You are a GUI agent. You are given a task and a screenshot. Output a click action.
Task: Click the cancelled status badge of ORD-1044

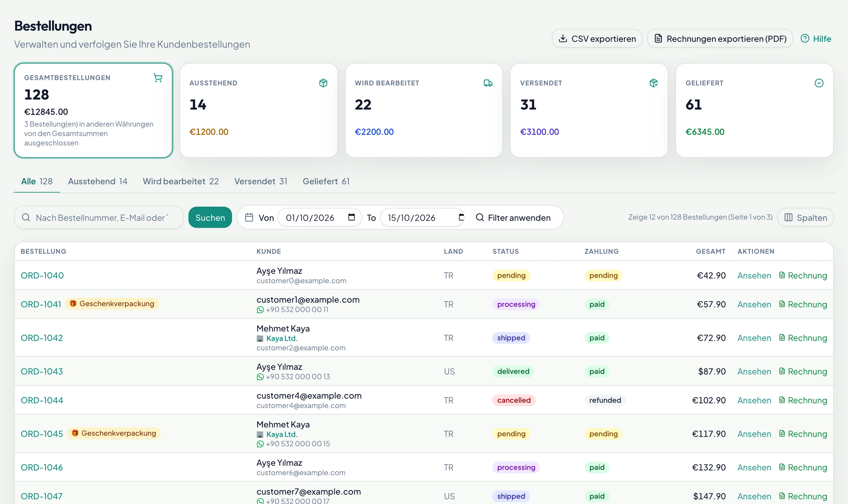[x=514, y=400]
